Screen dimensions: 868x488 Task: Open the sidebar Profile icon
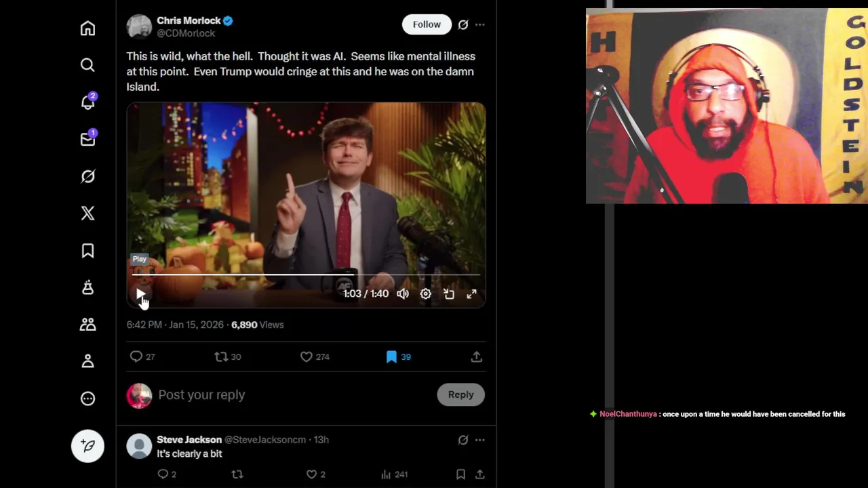point(87,361)
